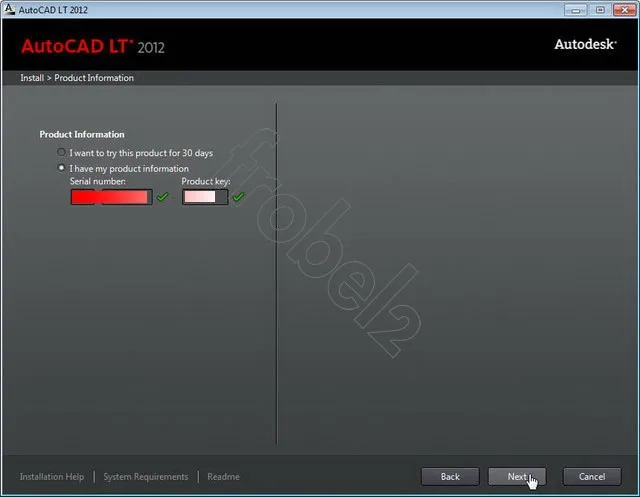Click the 'Product Information' heading
The width and height of the screenshot is (640, 497).
click(x=82, y=134)
